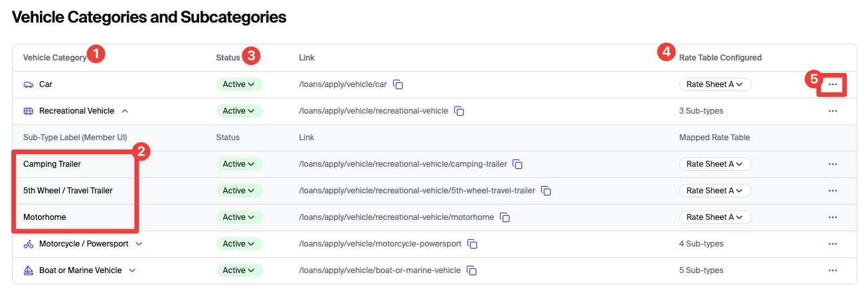
Task: Open Motorcycle / Powersport status dropdown
Action: [239, 244]
